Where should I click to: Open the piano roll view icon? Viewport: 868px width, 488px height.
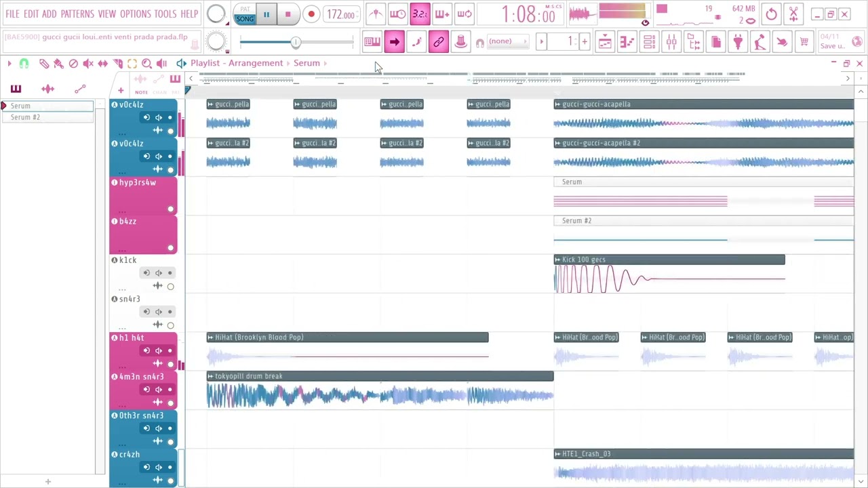[x=627, y=42]
